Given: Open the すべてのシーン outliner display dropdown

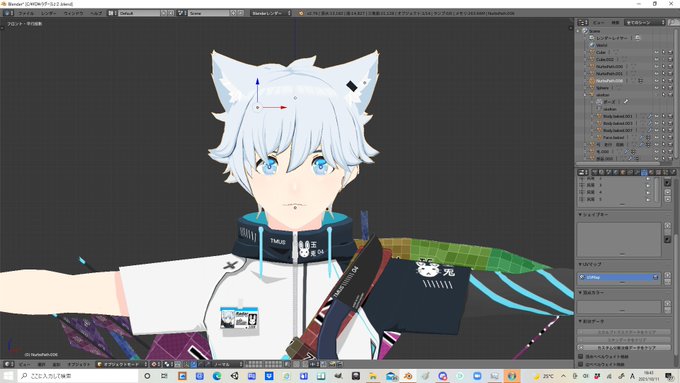Looking at the screenshot, I should click(x=645, y=22).
